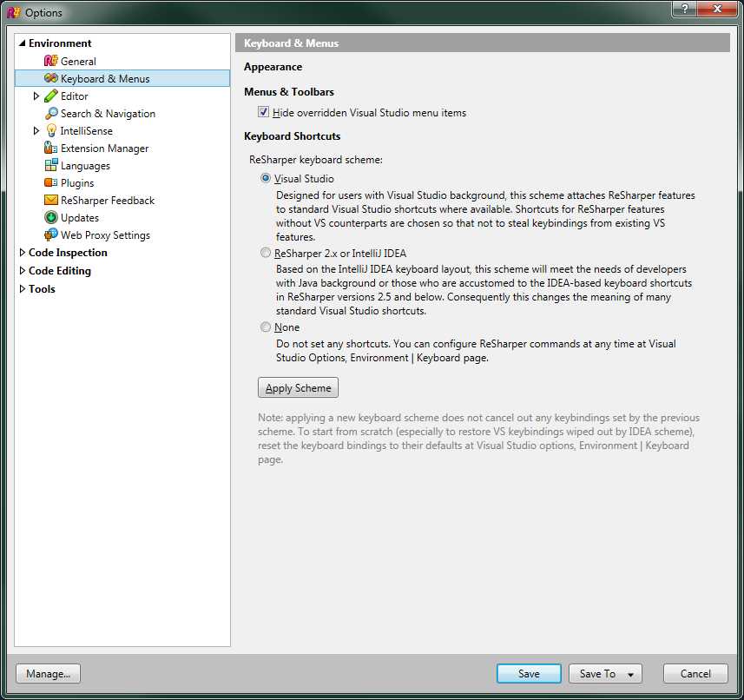Click the Editor pencil icon

tap(52, 96)
